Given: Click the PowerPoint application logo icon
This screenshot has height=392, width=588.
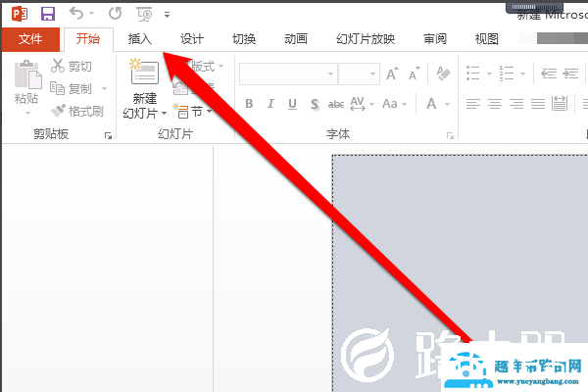Looking at the screenshot, I should pos(20,15).
